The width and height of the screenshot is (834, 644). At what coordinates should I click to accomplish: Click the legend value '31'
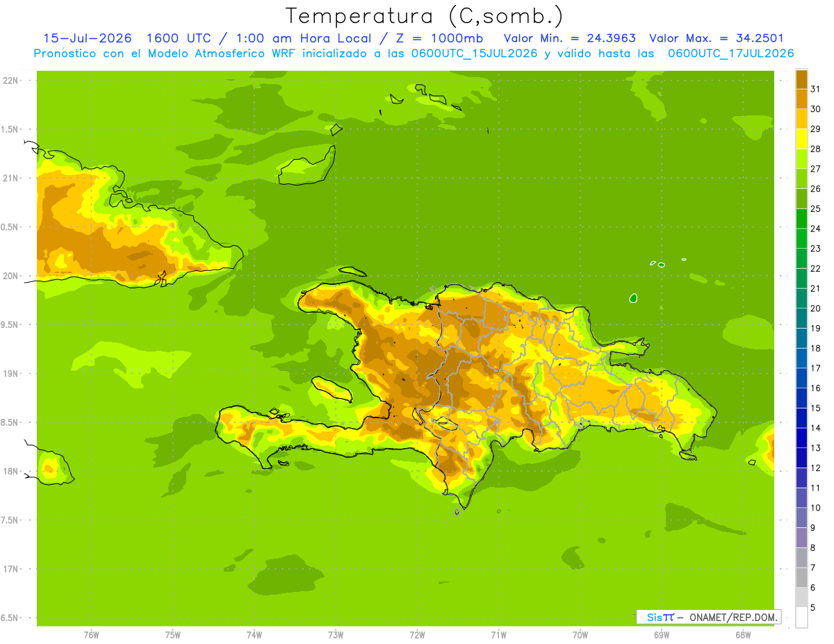point(816,89)
